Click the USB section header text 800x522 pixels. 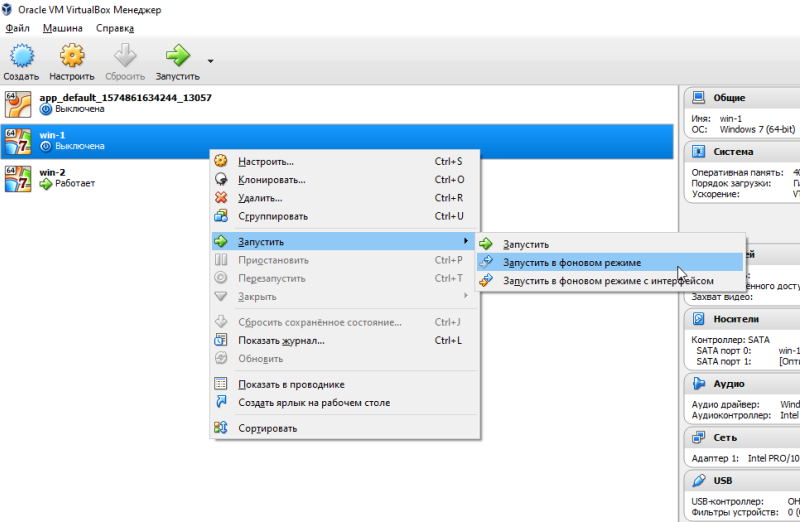[722, 481]
